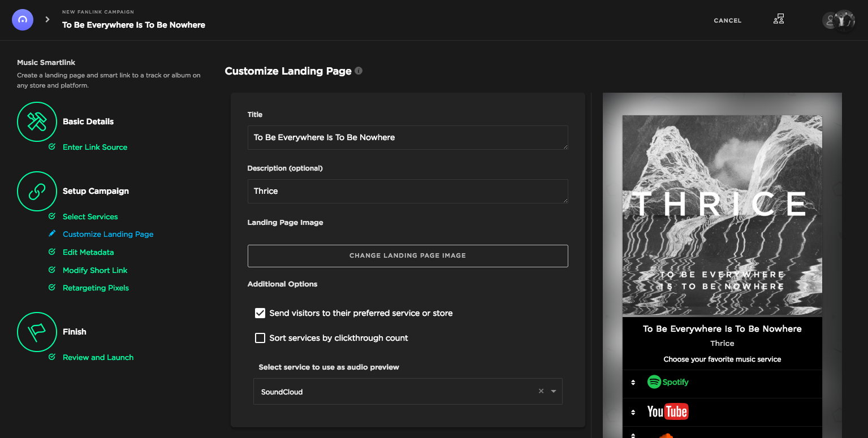Screen dimensions: 868x438
Task: Click the purple app logo icon
Action: pyautogui.click(x=23, y=20)
